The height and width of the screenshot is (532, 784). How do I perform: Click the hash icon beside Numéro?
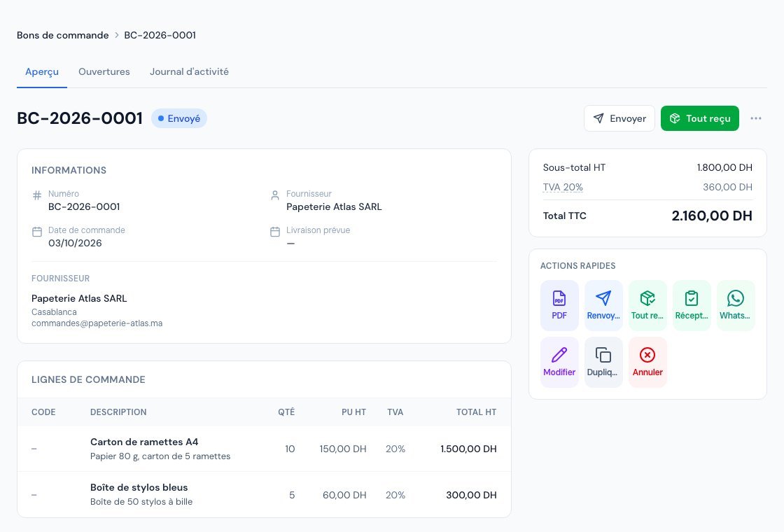37,195
